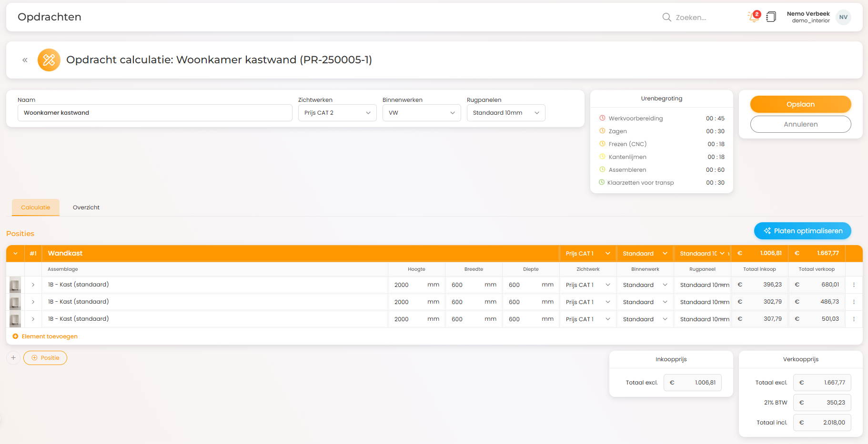The width and height of the screenshot is (868, 444).
Task: Switch to the Overzicht tab
Action: click(86, 207)
